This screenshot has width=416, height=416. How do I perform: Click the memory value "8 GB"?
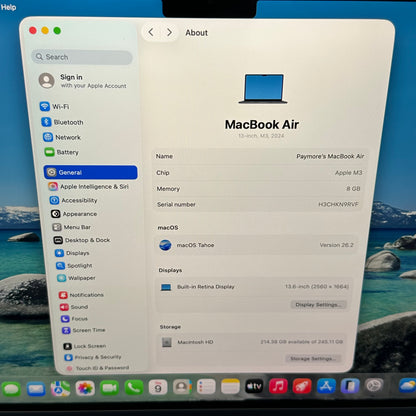353,188
